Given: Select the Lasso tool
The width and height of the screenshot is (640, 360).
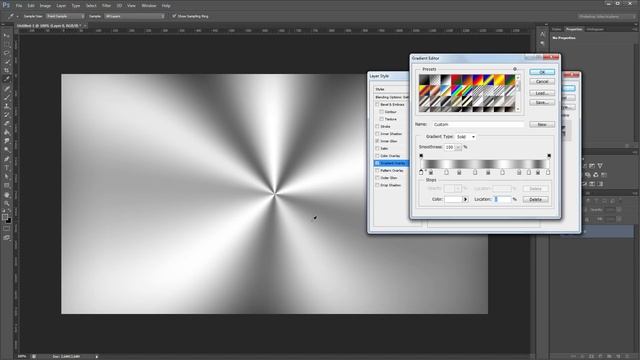Looking at the screenshot, I should (7, 53).
